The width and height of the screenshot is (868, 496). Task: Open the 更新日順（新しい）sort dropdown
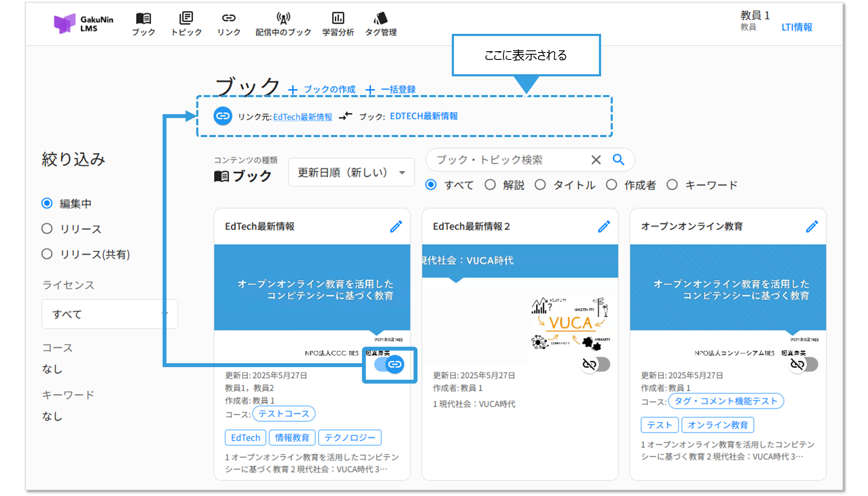(351, 172)
